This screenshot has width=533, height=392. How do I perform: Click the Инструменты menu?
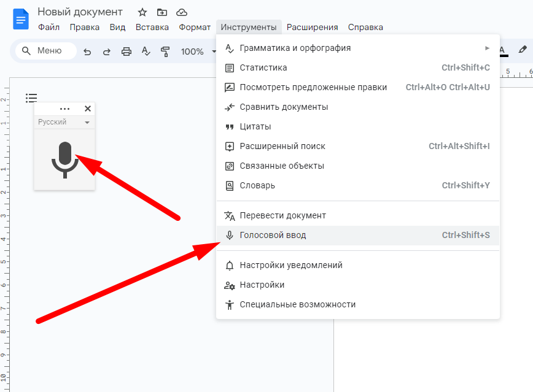249,27
